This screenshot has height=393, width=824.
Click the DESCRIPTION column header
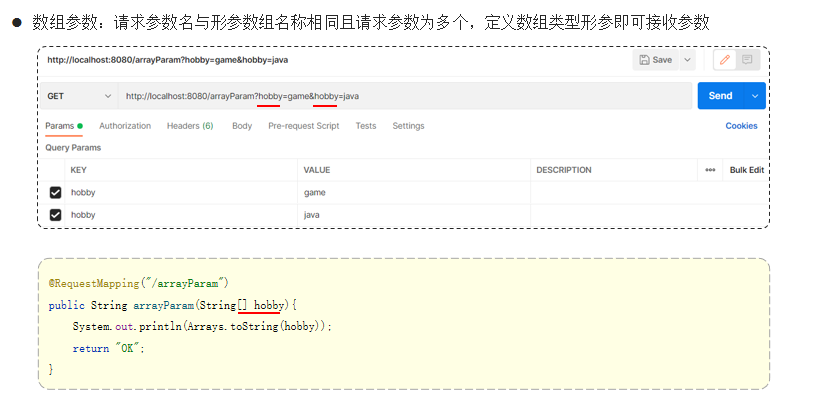tap(564, 170)
